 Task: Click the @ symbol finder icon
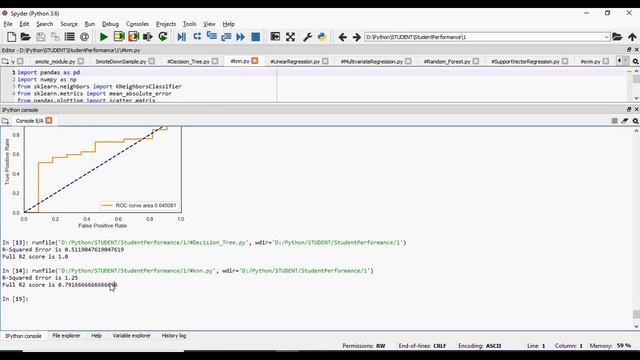[x=84, y=37]
